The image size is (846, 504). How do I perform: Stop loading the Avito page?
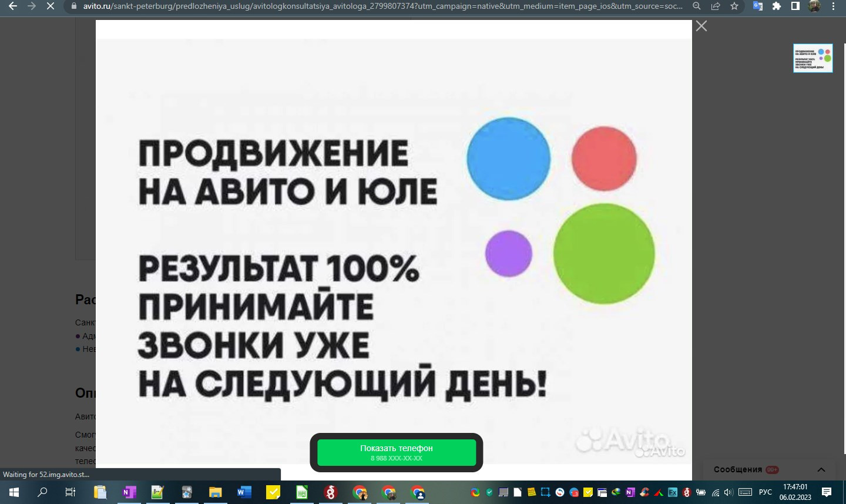(x=50, y=6)
